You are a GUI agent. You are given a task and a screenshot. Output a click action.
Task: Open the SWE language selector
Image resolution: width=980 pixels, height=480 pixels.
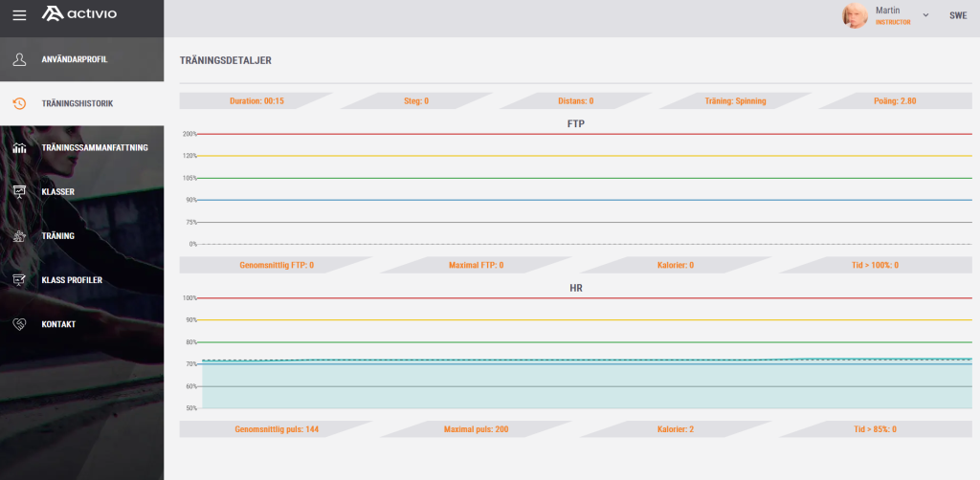click(x=957, y=15)
